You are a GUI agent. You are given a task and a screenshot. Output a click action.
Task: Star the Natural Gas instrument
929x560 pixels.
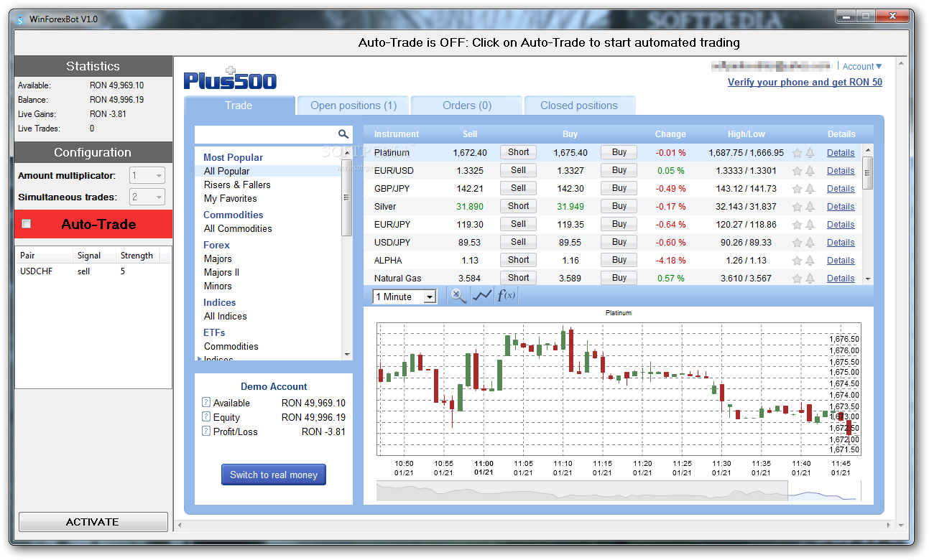pos(797,279)
